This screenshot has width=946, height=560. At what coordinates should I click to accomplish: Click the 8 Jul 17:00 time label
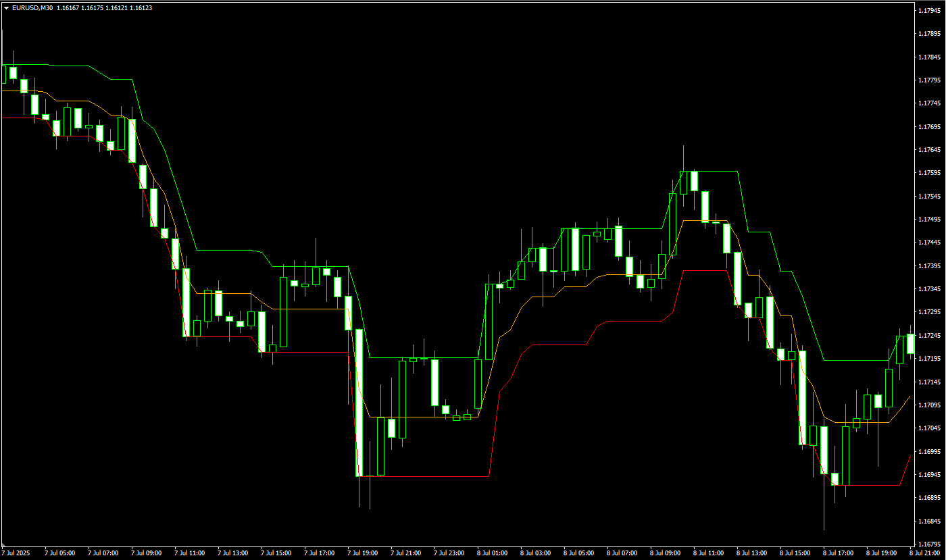coord(838,553)
